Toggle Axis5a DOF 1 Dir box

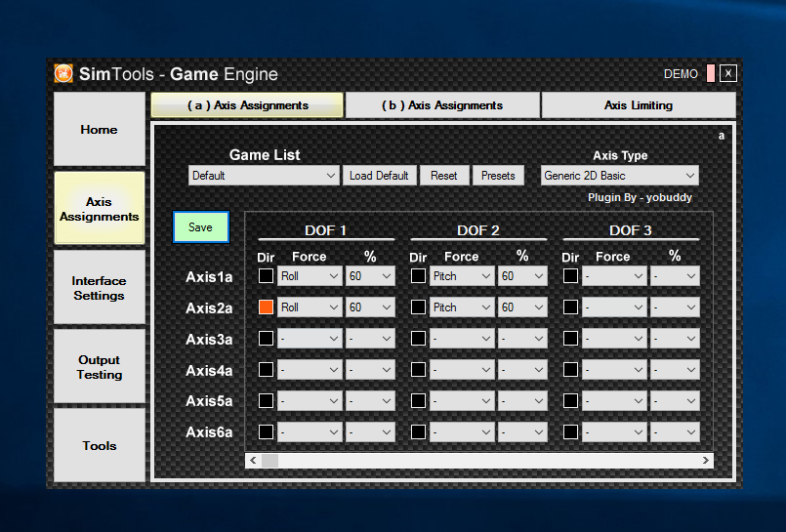point(266,401)
